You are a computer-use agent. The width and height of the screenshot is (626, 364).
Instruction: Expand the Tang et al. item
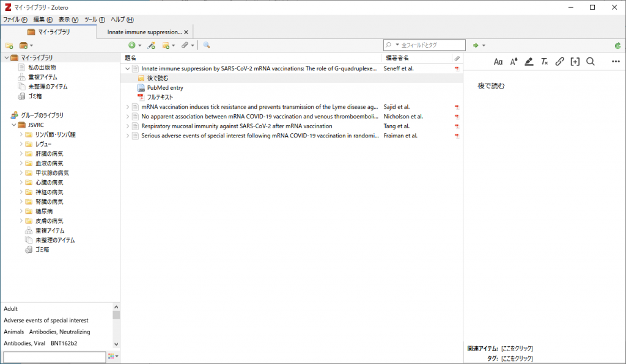coord(127,126)
